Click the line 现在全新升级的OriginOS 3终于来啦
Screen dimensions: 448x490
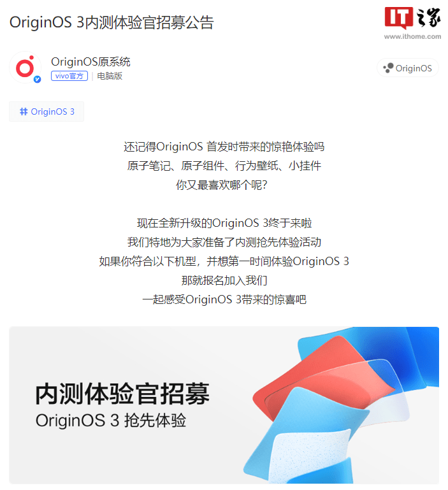[224, 223]
